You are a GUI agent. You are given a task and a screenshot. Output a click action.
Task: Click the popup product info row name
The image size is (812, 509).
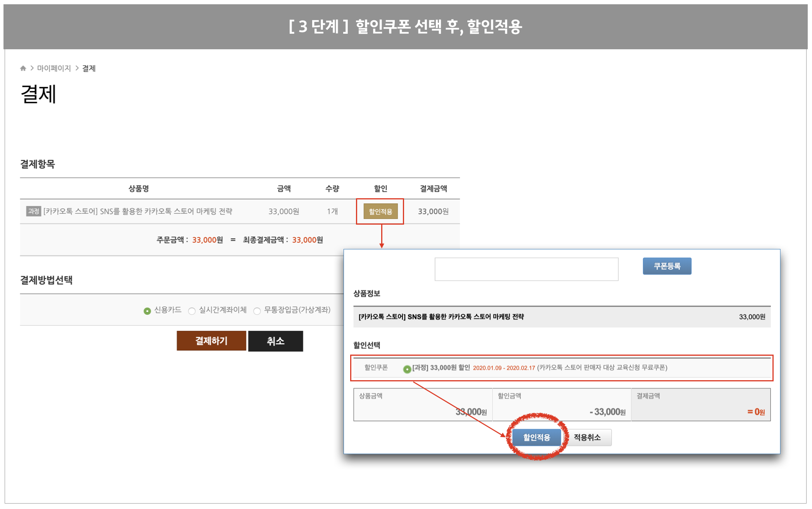pos(441,317)
